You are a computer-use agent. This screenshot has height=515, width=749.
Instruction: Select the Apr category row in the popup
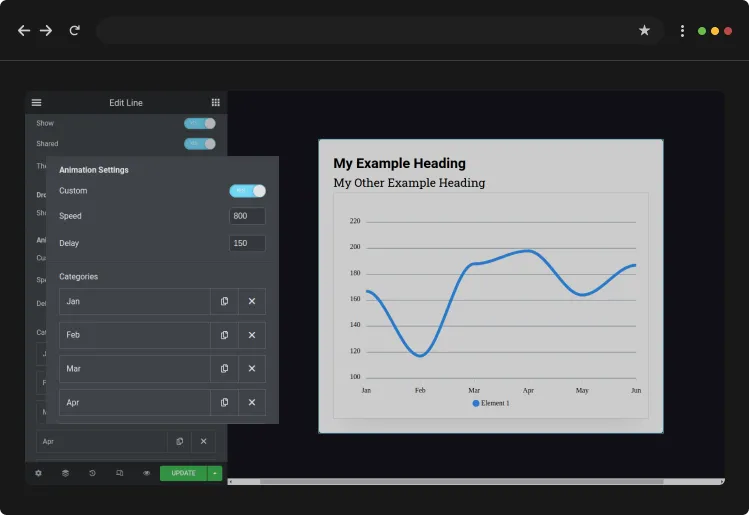click(x=135, y=403)
